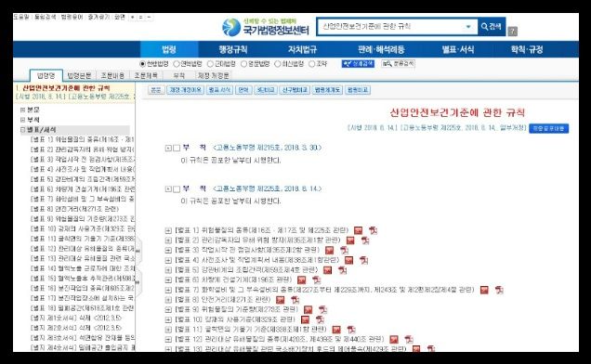Expand the 부칙 node in the left tree
Image resolution: width=591 pixels, height=364 pixels.
(22, 120)
